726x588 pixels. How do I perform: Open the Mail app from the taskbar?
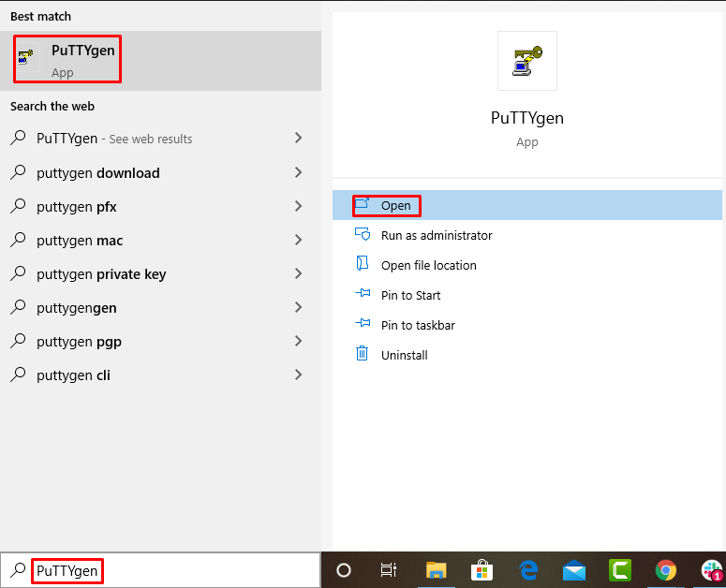pyautogui.click(x=574, y=570)
